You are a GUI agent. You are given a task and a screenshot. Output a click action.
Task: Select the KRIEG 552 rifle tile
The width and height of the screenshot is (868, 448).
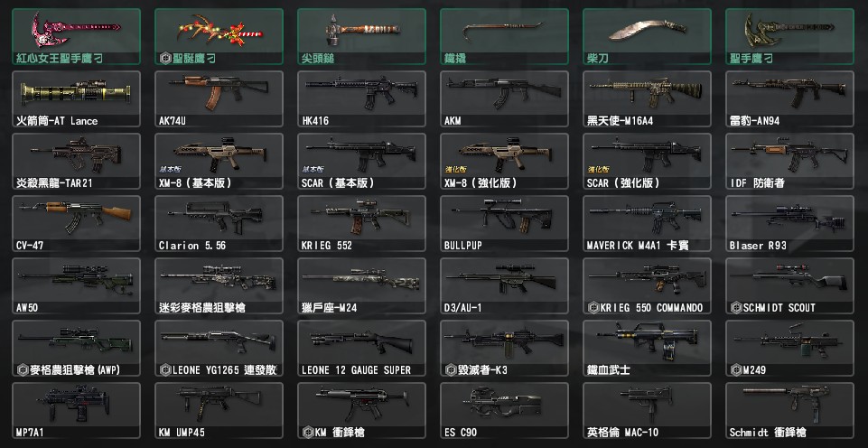click(x=361, y=223)
